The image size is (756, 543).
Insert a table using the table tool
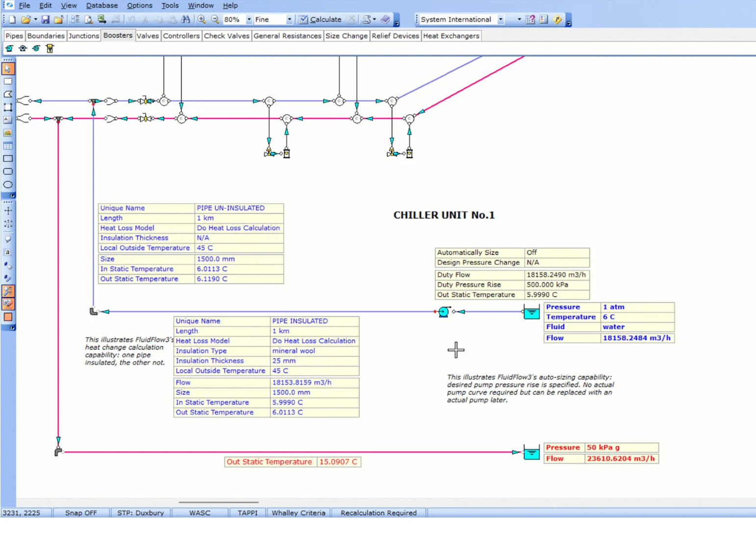click(x=8, y=146)
